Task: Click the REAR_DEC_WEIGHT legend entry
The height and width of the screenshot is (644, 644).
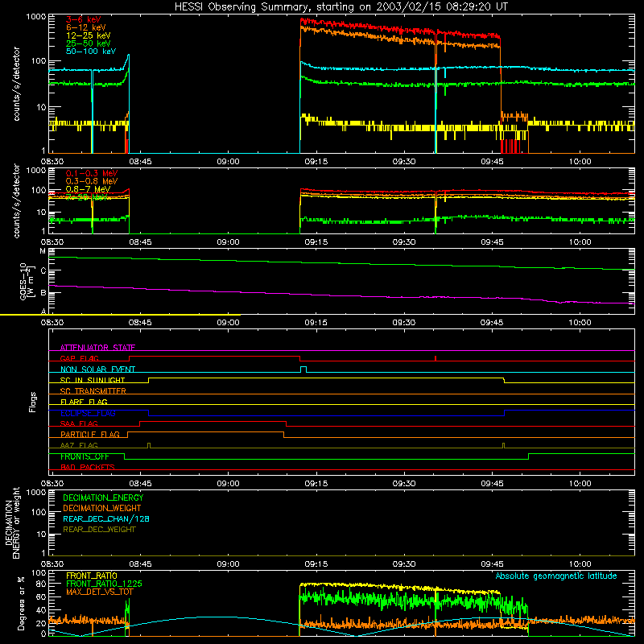Action: coord(99,530)
